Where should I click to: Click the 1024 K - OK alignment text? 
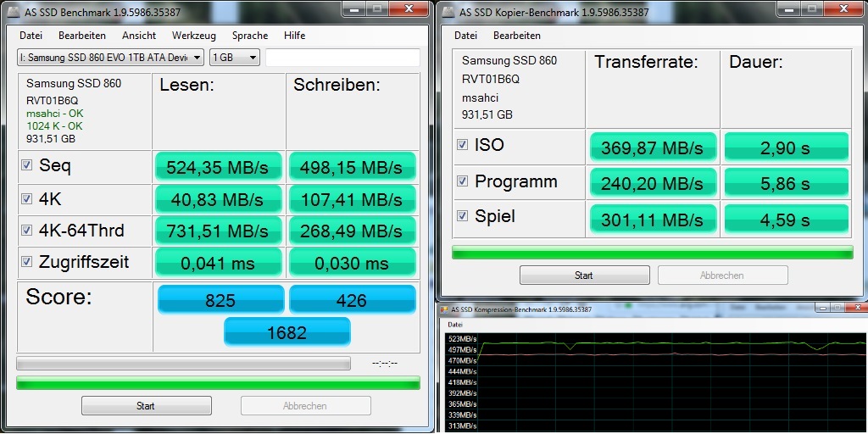tap(54, 126)
